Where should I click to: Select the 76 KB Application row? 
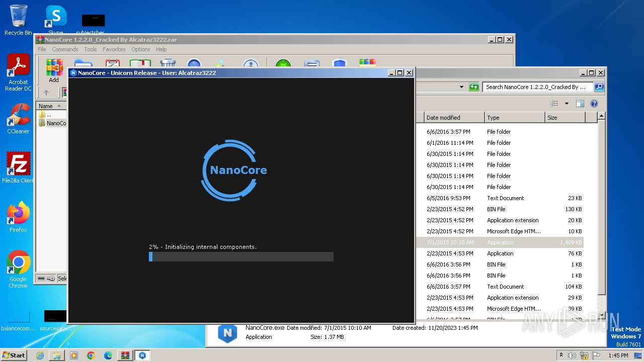click(500, 253)
